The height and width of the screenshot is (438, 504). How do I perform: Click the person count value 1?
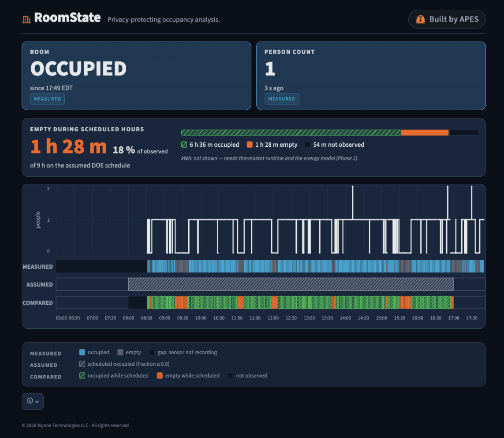270,68
